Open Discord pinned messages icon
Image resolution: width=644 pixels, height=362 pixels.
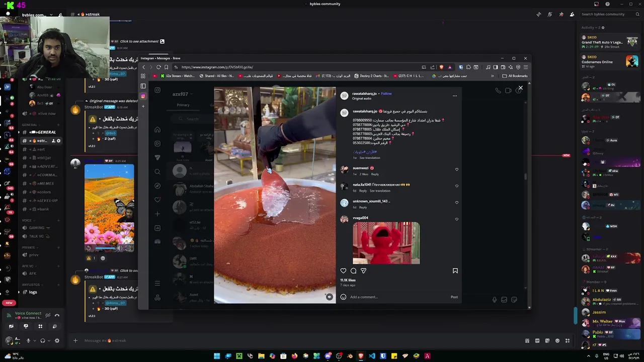[x=561, y=14]
